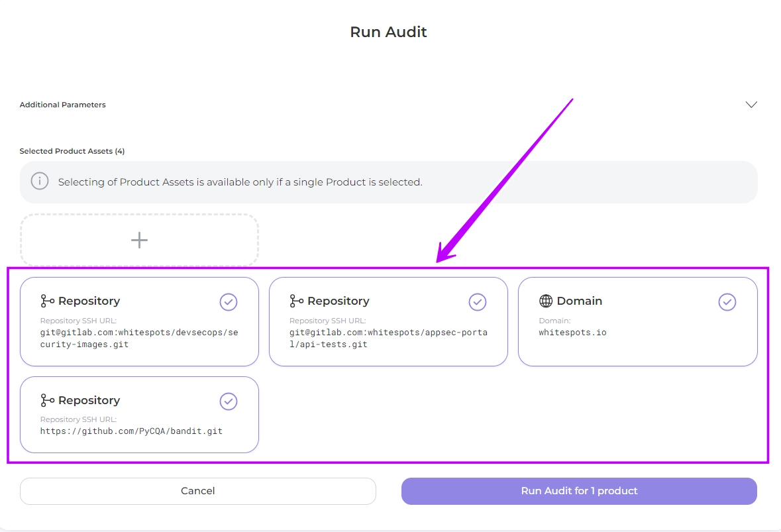The image size is (781, 532).
Task: Click the github.com PyCQA bandit.git URL
Action: click(131, 431)
